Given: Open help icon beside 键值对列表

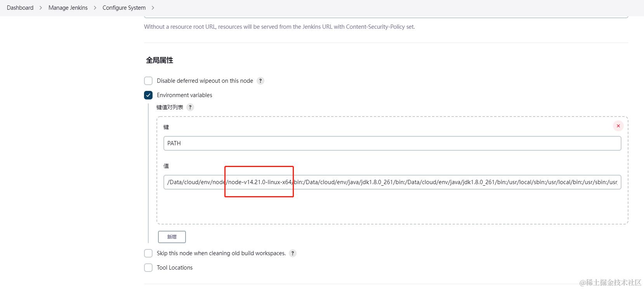Looking at the screenshot, I should 190,107.
